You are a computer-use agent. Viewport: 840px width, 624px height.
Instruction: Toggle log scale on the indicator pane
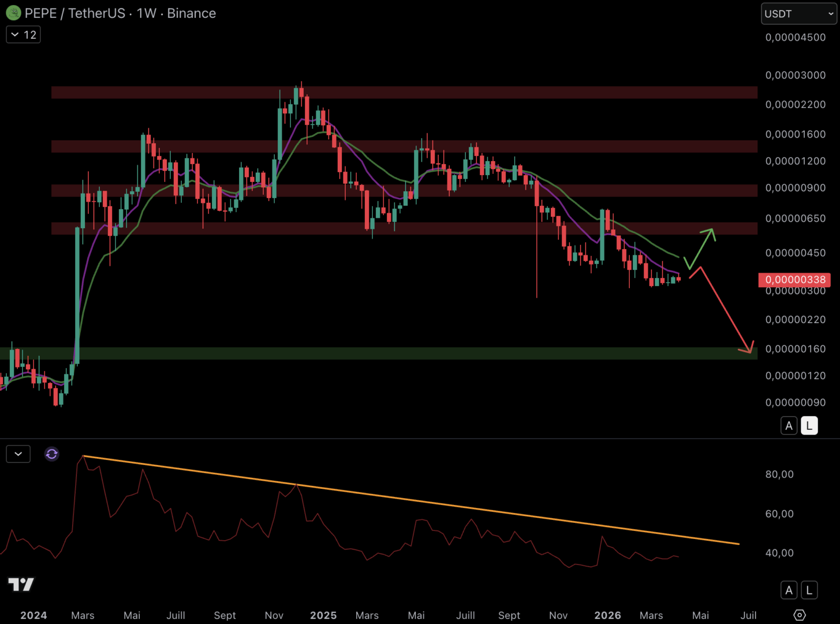coord(809,590)
